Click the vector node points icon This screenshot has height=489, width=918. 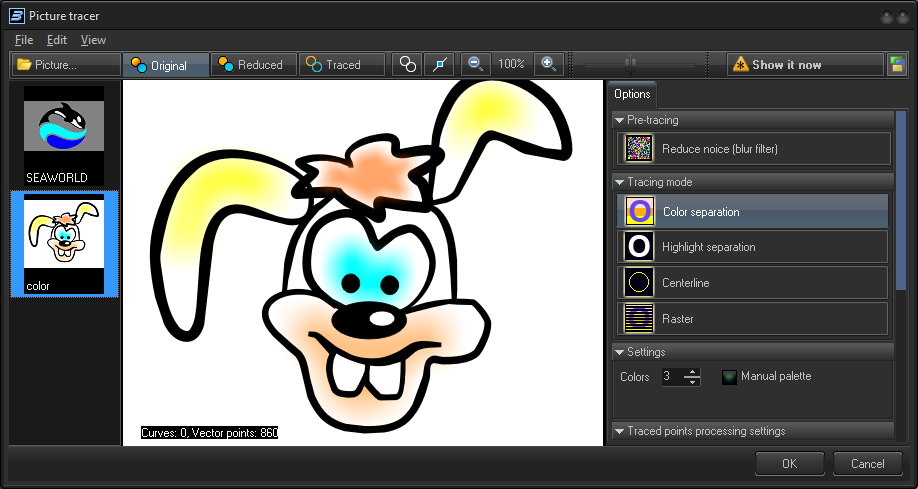[439, 65]
